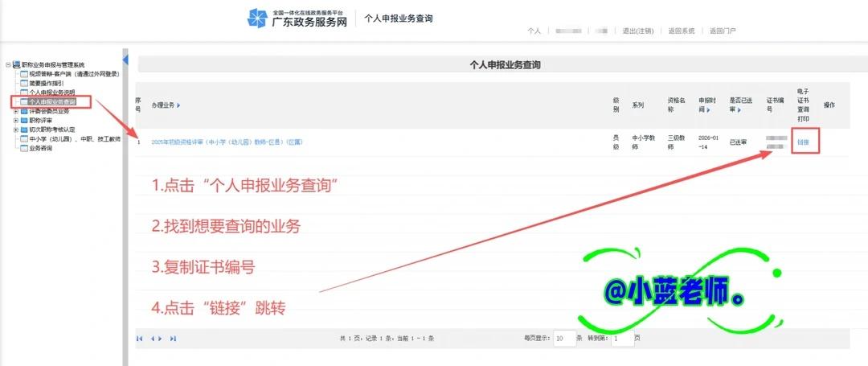868x366 pixels.
Task: Click the page icon beside 业务咨询
Action: (24, 149)
